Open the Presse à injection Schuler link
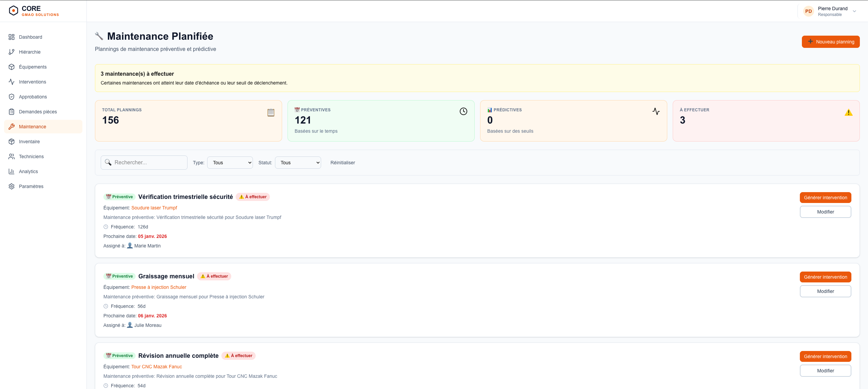This screenshot has height=389, width=868. 159,287
